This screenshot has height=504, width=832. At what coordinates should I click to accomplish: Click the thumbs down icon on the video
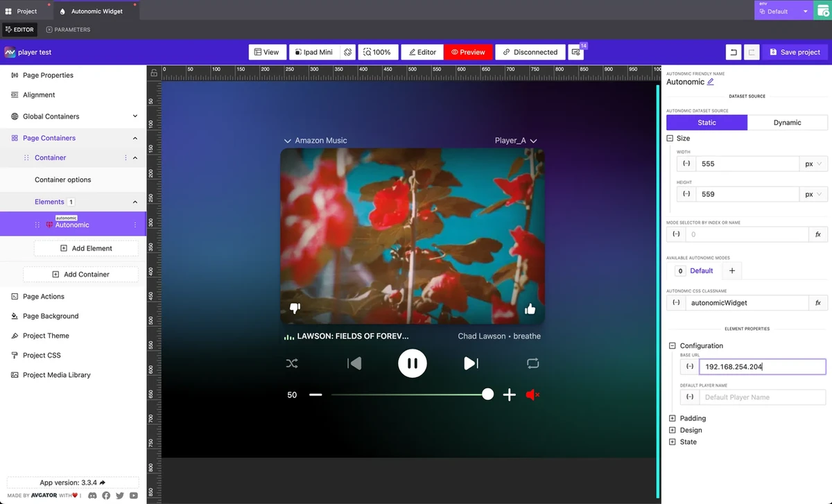tap(295, 308)
